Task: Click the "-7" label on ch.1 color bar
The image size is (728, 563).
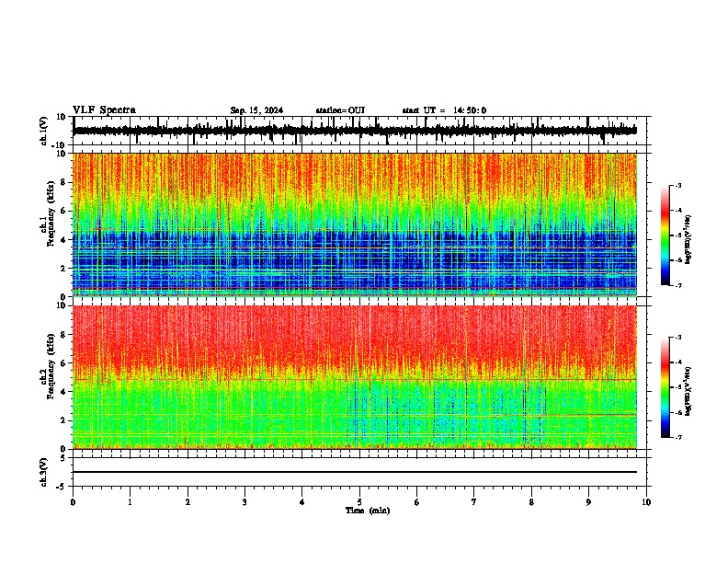Action: pyautogui.click(x=677, y=285)
